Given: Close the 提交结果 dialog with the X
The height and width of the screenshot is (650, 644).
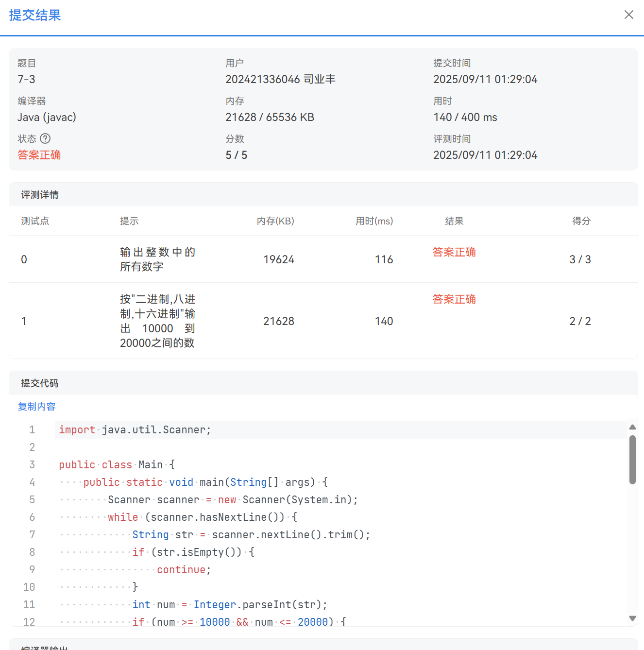Looking at the screenshot, I should [x=629, y=15].
